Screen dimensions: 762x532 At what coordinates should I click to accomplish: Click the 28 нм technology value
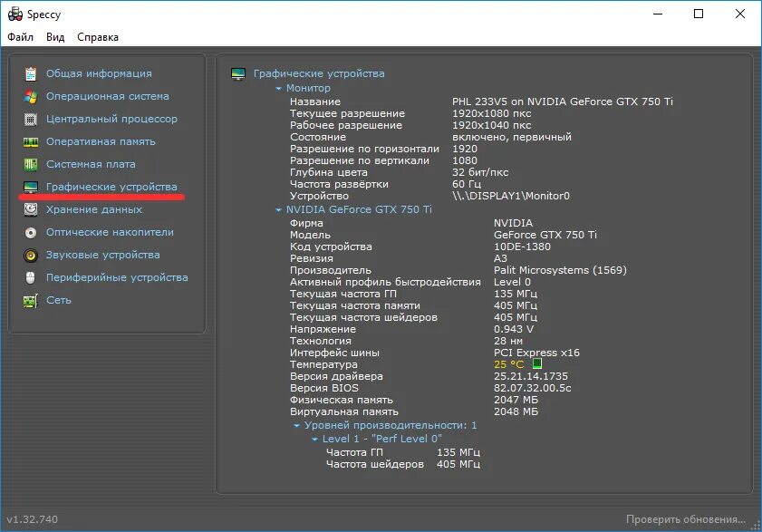[508, 341]
